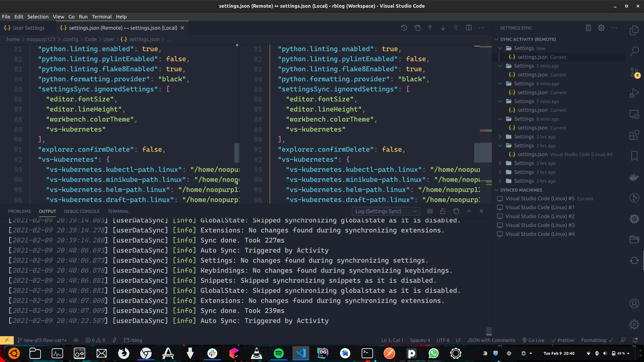Go to next change in diff editor

(x=443, y=28)
